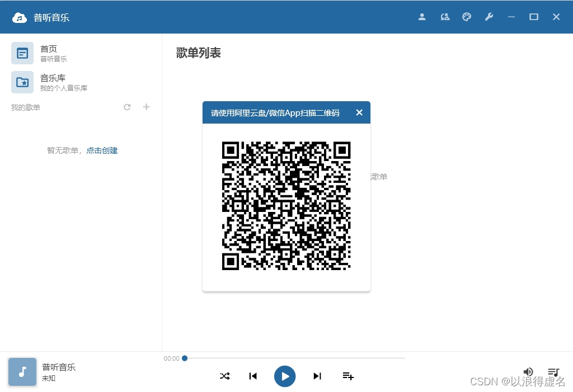Image resolution: width=573 pixels, height=392 pixels.
Task: Click the dialog title 请使用阿里云盘/微信App扫描二维码
Action: [275, 113]
